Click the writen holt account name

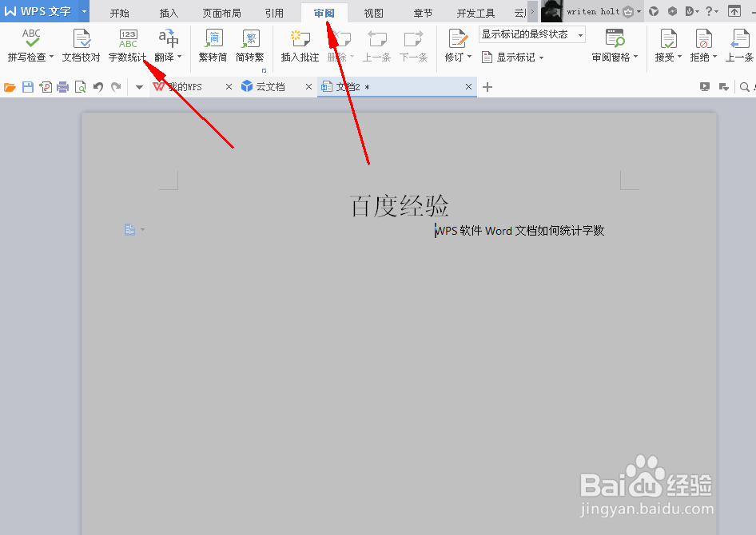[593, 11]
